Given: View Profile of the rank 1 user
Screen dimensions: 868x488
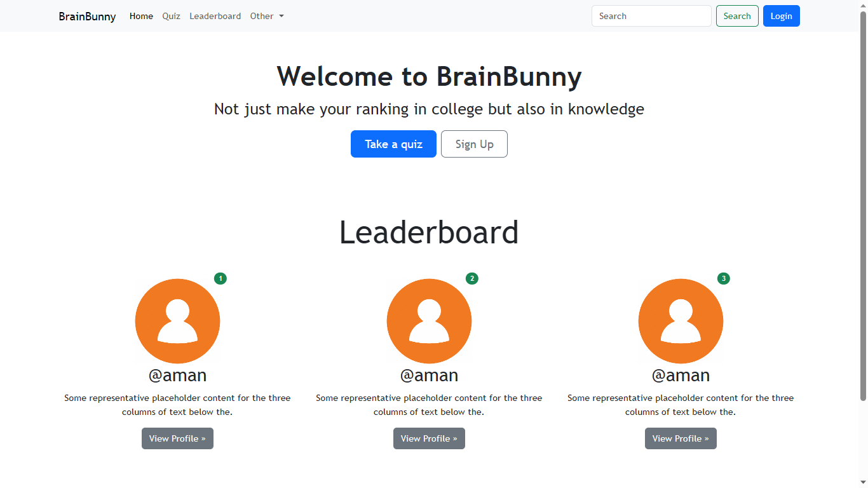Looking at the screenshot, I should (x=177, y=438).
